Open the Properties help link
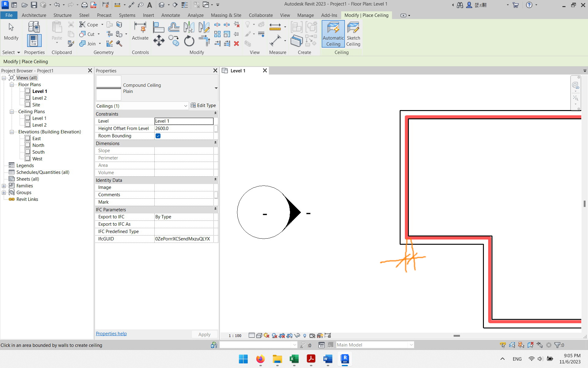 111,333
